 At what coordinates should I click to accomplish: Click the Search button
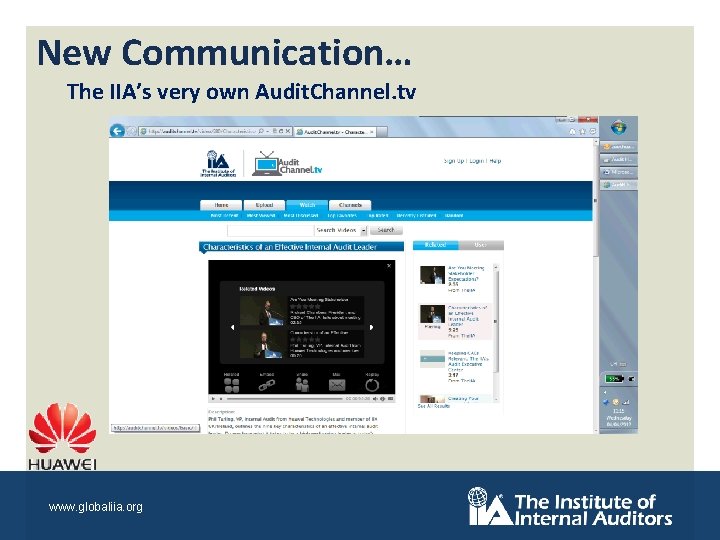click(386, 230)
